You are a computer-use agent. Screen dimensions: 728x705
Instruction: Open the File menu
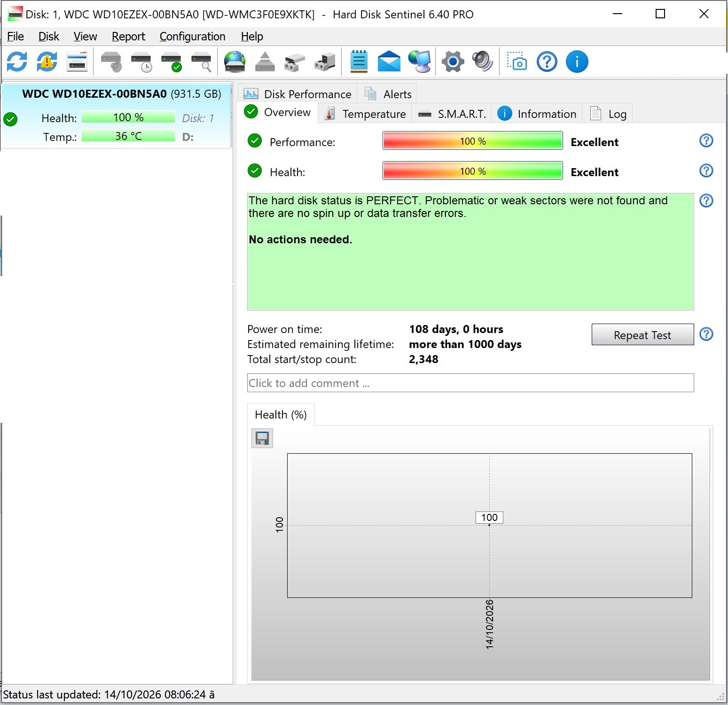(x=16, y=36)
